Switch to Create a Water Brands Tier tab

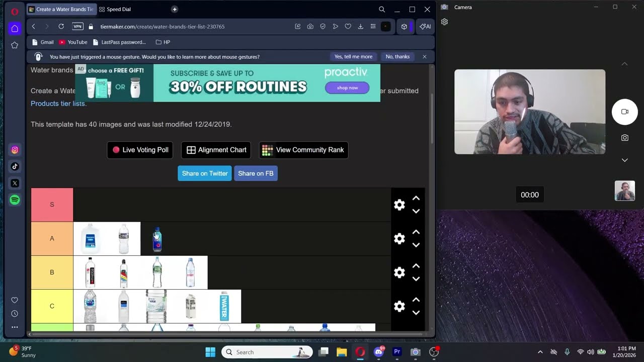[61, 9]
